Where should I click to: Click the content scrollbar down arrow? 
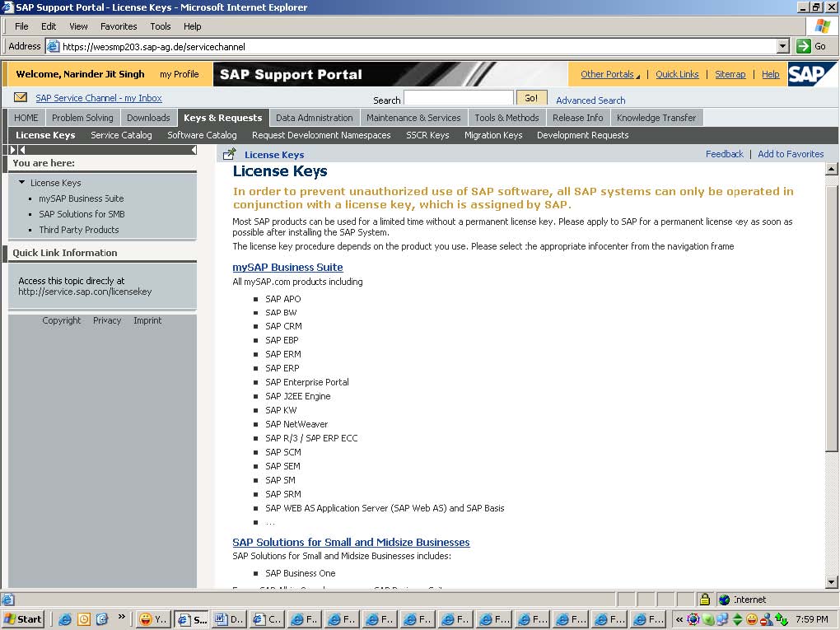pos(832,581)
